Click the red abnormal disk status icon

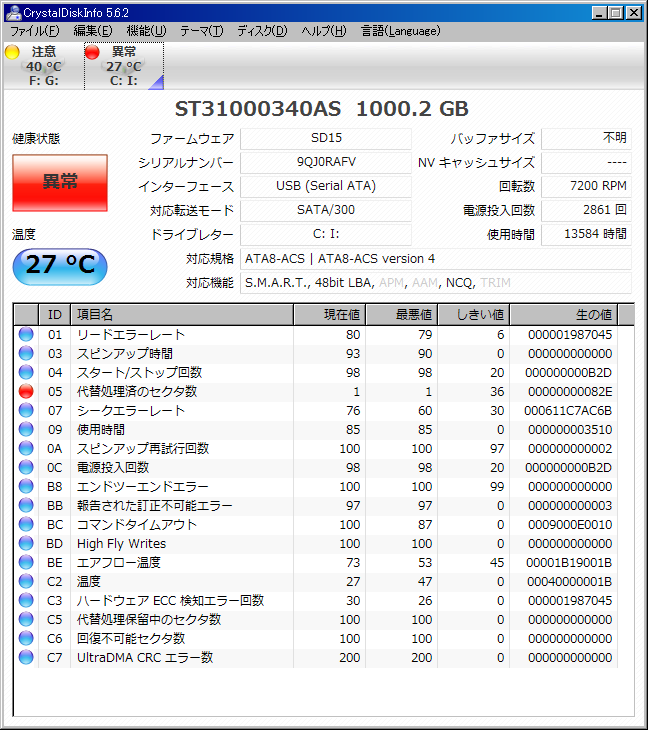pos(93,52)
